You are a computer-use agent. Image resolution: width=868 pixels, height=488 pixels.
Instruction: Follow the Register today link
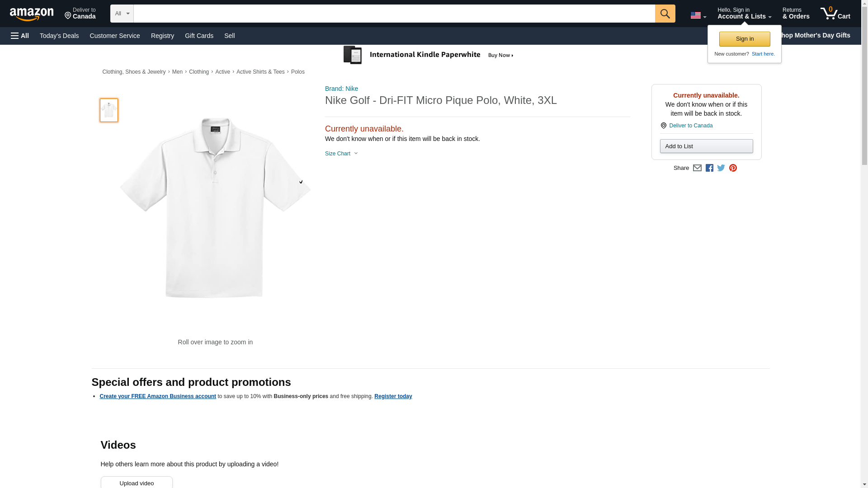[x=393, y=396]
